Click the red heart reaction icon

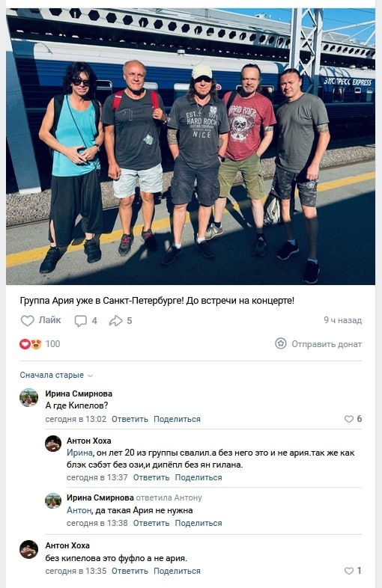[25, 344]
